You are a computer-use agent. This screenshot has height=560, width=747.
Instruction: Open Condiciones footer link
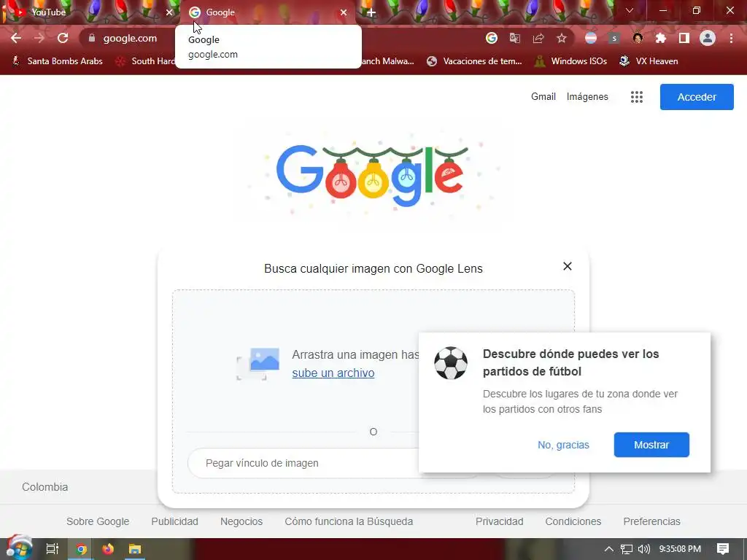tap(573, 521)
